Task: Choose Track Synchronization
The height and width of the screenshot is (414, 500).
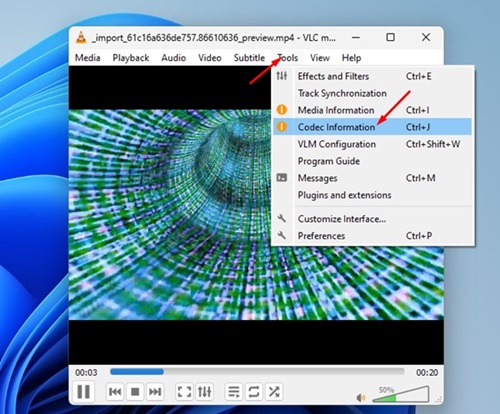Action: pos(373,93)
